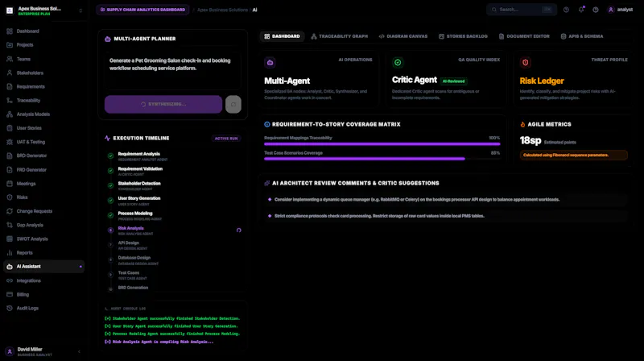644x361 pixels.
Task: Click the '18sp' estimated points value
Action: (530, 141)
